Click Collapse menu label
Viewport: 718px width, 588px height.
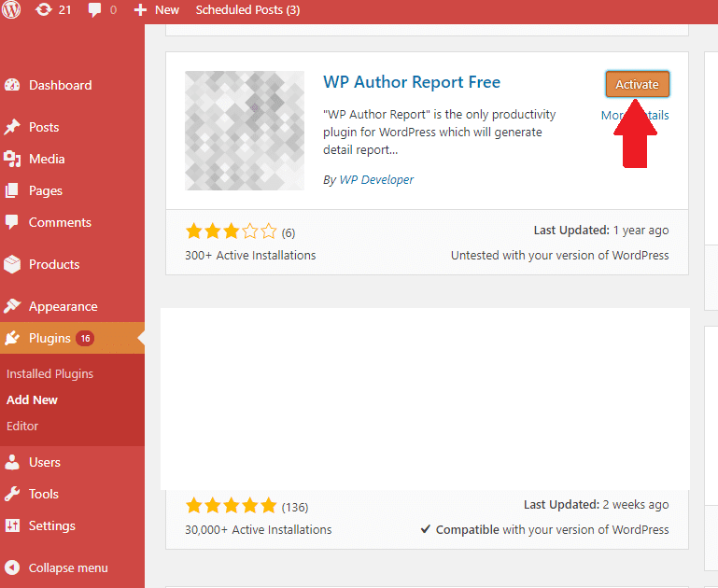tap(68, 567)
